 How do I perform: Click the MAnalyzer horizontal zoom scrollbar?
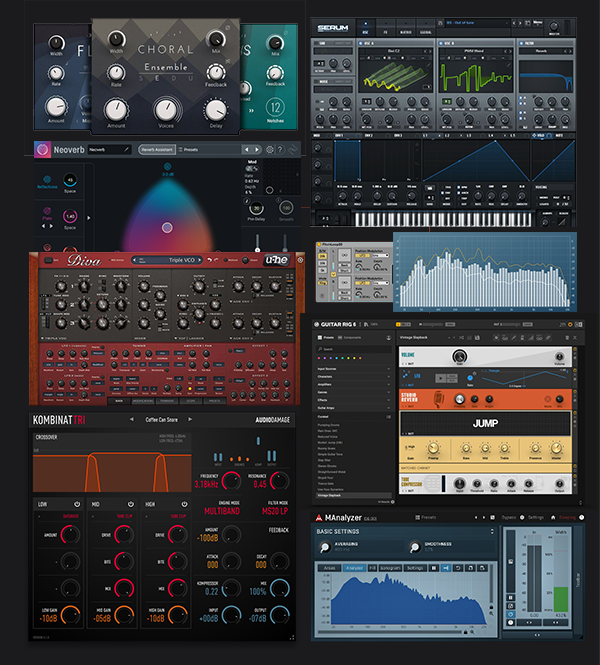(389, 632)
